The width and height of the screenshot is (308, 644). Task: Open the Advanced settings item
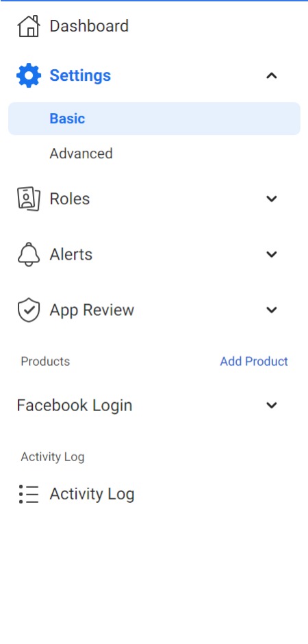tap(81, 153)
